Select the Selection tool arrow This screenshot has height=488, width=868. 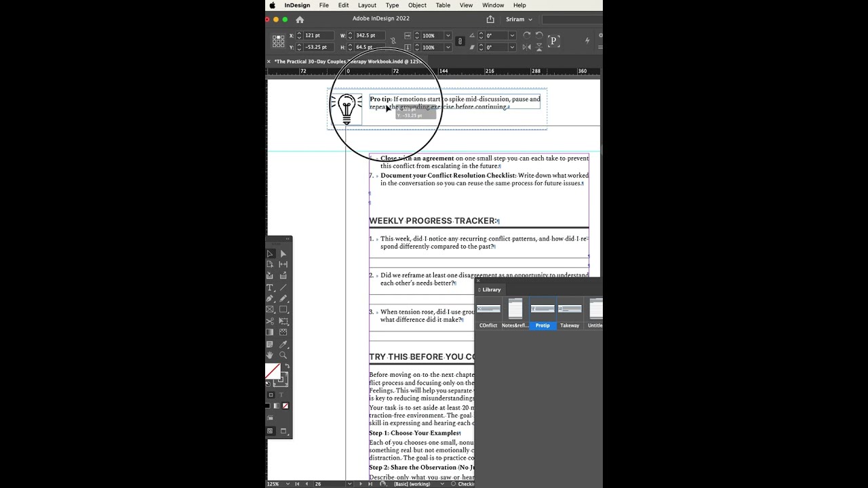click(x=270, y=253)
